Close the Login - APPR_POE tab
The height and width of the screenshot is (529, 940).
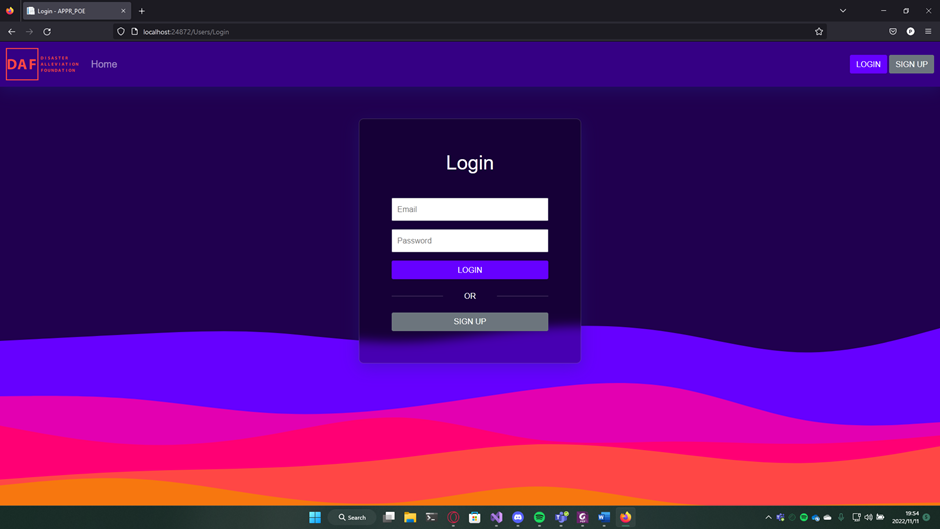click(123, 11)
